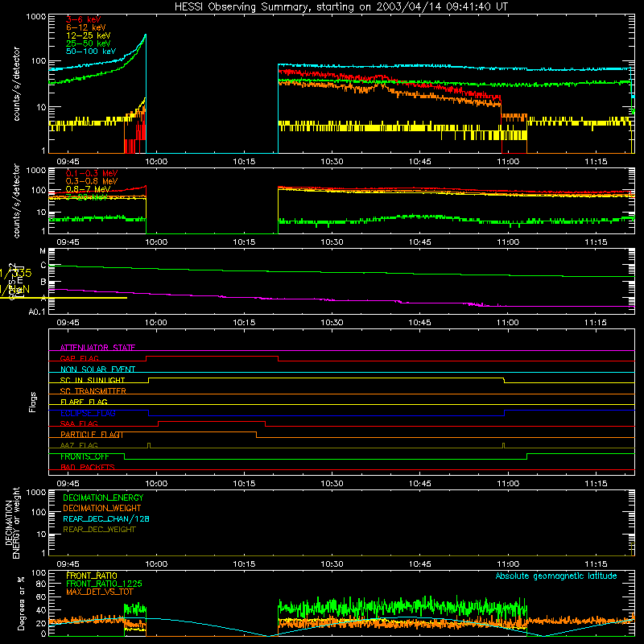Click the 0.1-0.3 MeV legend entry
644x644 pixels.
91,173
